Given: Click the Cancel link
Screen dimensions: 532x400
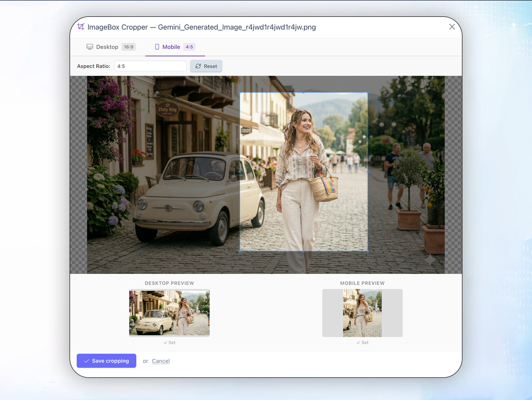Looking at the screenshot, I should coord(160,361).
